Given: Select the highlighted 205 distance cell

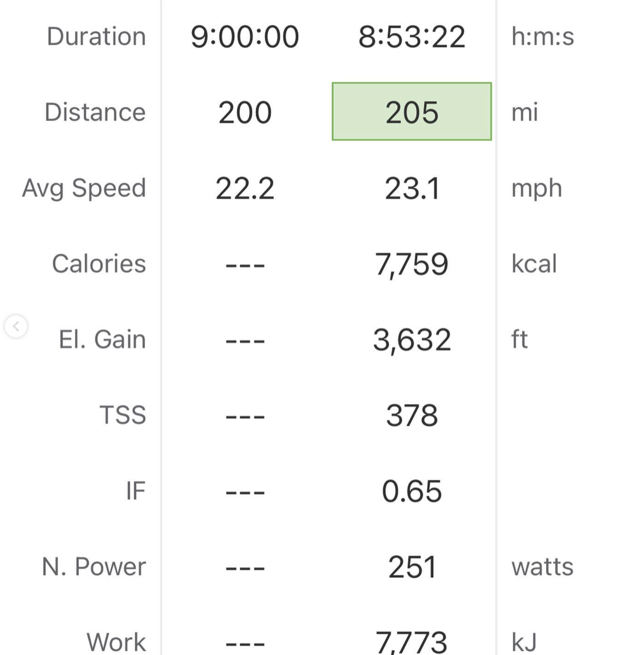Looking at the screenshot, I should coord(412,111).
